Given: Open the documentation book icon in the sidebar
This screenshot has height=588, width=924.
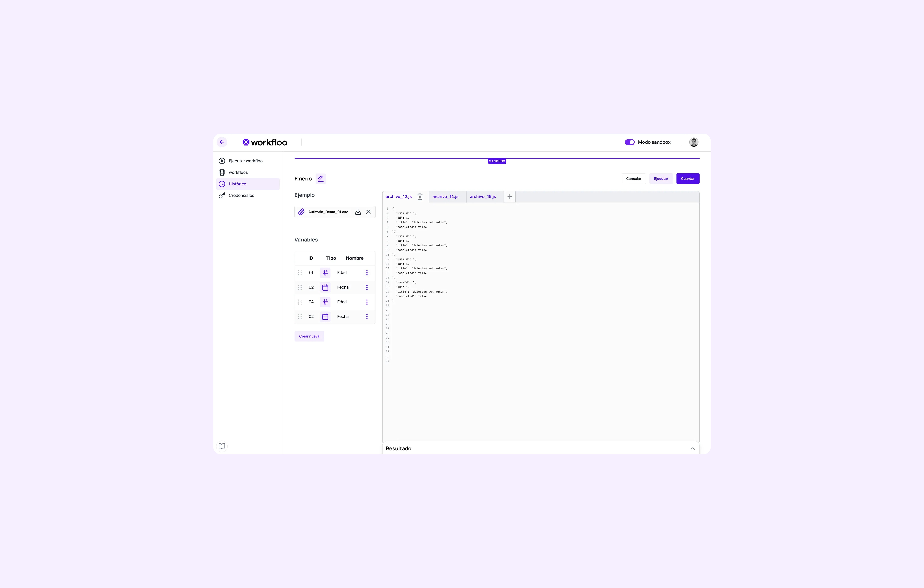Looking at the screenshot, I should point(222,446).
